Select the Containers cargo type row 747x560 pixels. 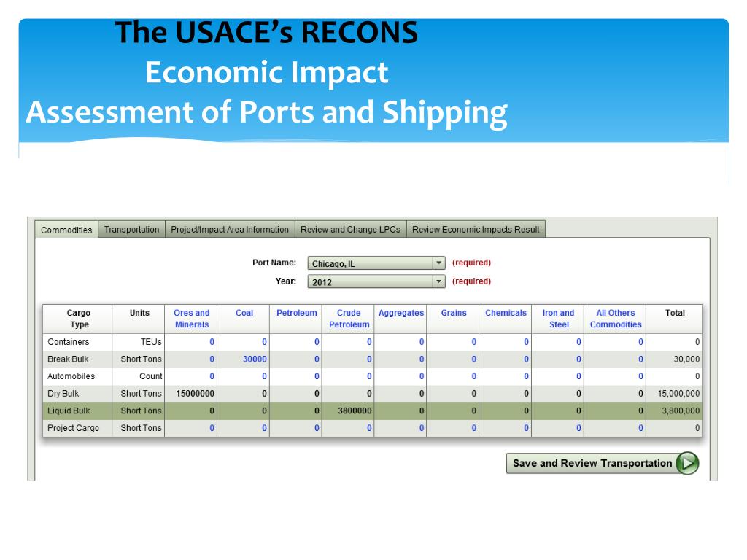tap(372, 342)
